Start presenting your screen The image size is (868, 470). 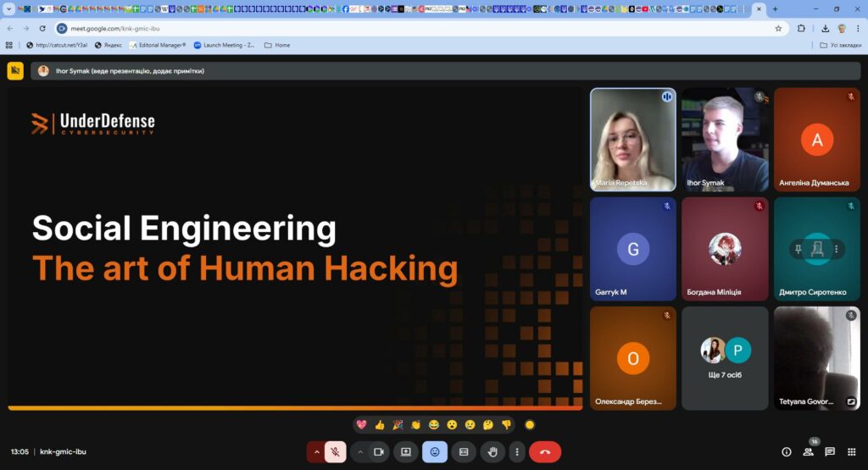point(405,452)
